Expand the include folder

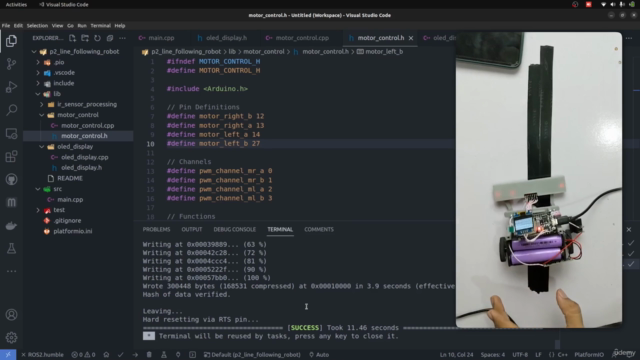click(x=38, y=83)
